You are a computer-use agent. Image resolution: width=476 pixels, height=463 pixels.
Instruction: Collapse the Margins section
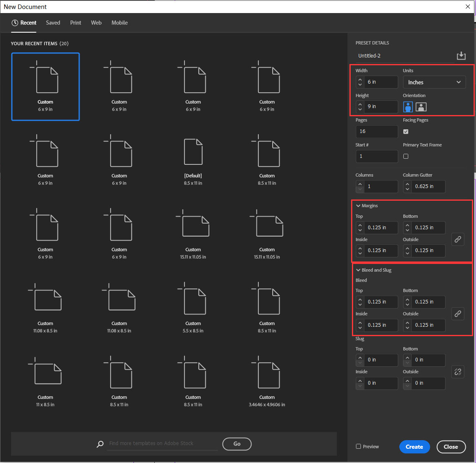(358, 206)
